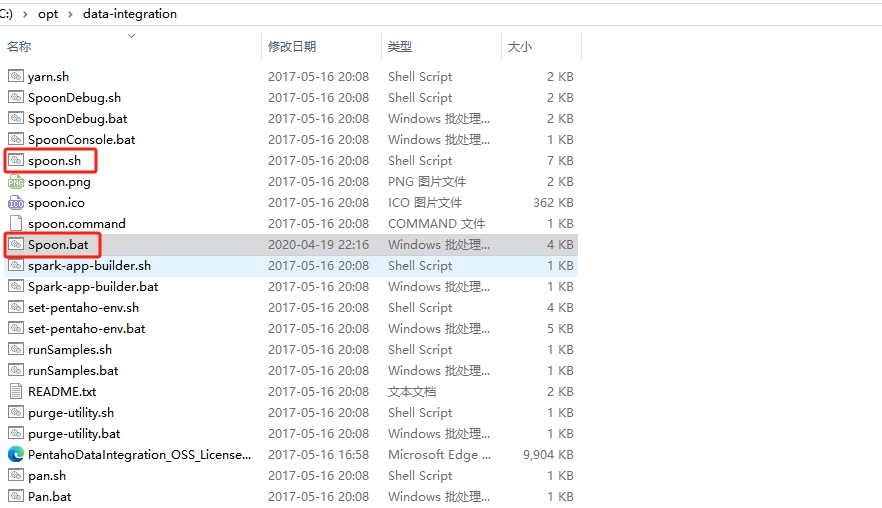Click the Pan.bat file icon
Viewport: 882px width, 508px height.
pos(15,496)
